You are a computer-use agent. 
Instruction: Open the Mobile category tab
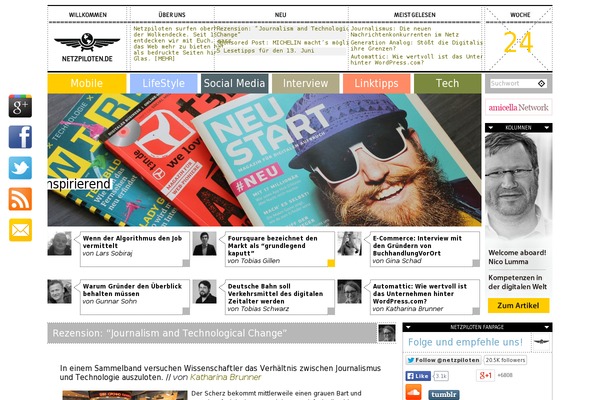(x=87, y=83)
